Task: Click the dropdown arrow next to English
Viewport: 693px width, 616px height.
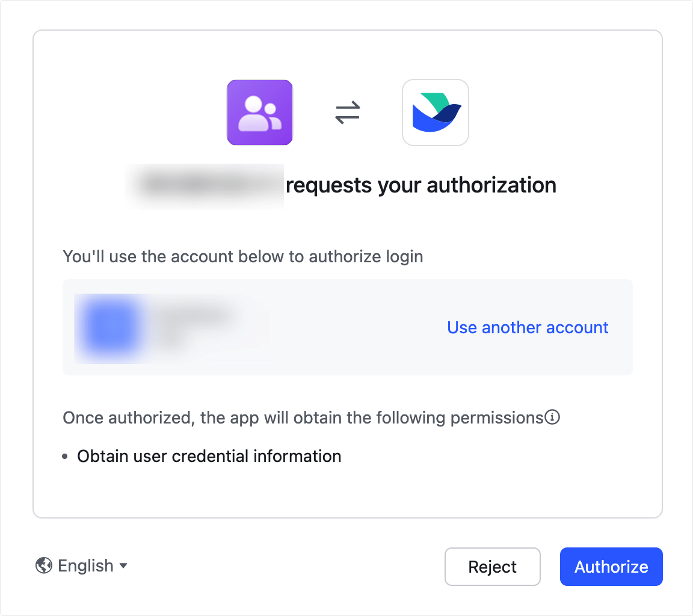Action: pos(123,565)
